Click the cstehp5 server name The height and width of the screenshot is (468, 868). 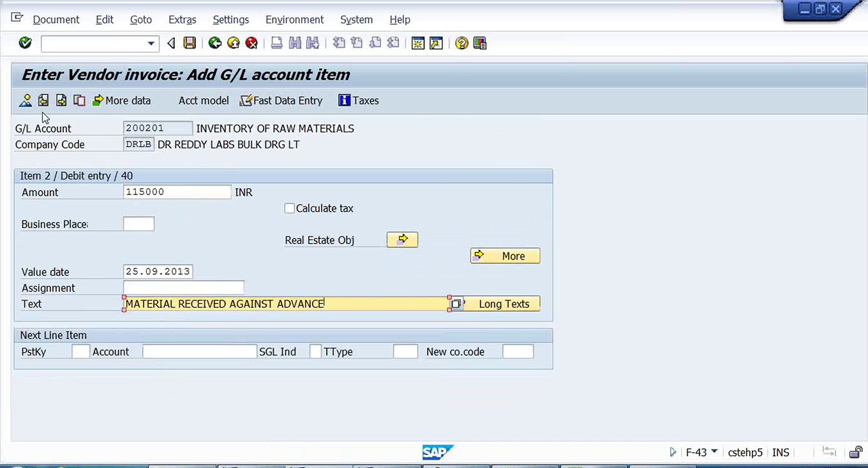point(745,452)
